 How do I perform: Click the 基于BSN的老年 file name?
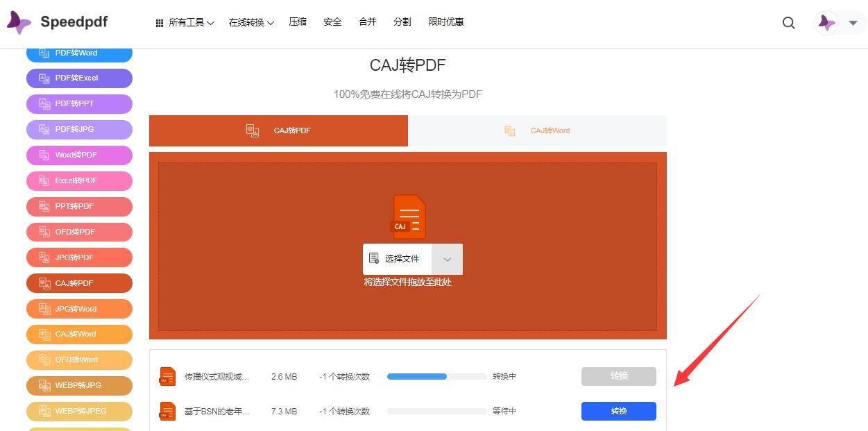click(x=216, y=412)
